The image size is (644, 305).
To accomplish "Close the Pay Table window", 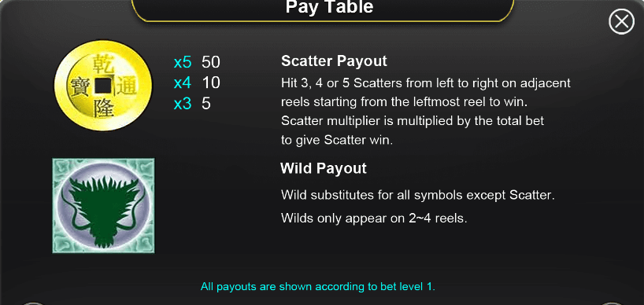I will pyautogui.click(x=621, y=21).
